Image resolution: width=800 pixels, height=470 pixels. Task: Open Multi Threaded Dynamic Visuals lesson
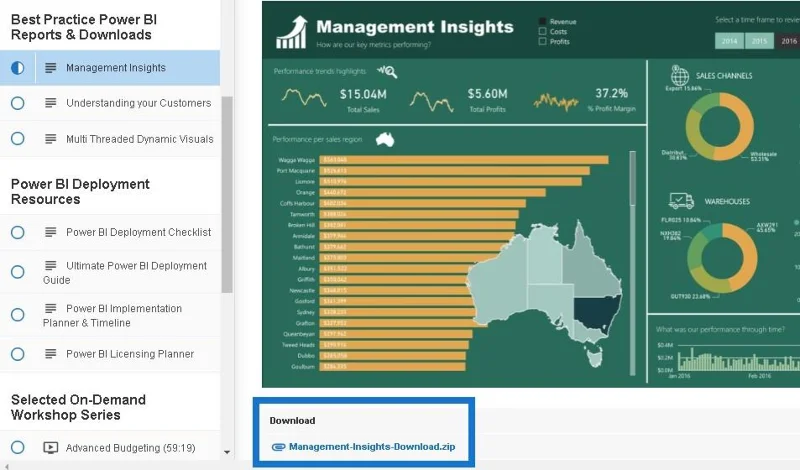pyautogui.click(x=140, y=139)
